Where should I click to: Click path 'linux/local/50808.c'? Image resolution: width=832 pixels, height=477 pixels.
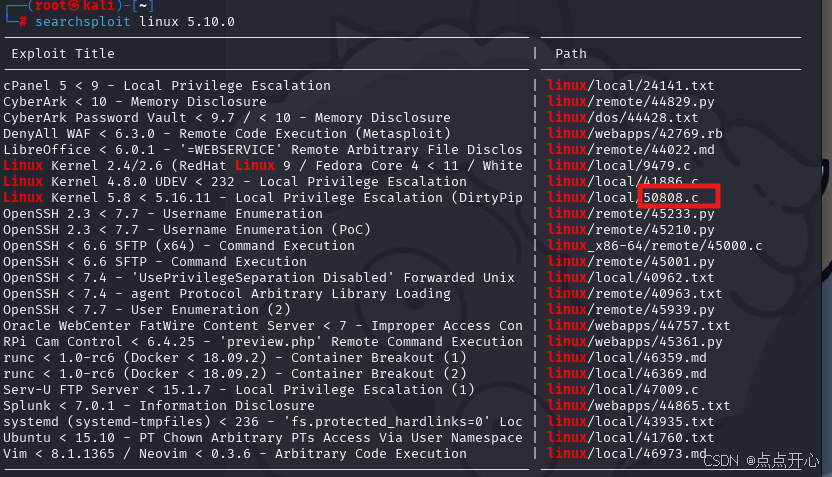622,197
